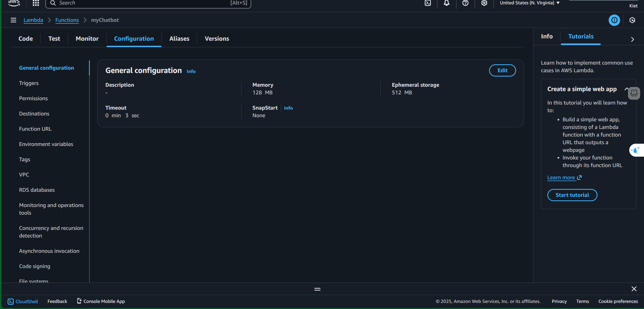Switch to the Monitor tab
644x309 pixels.
tap(87, 39)
